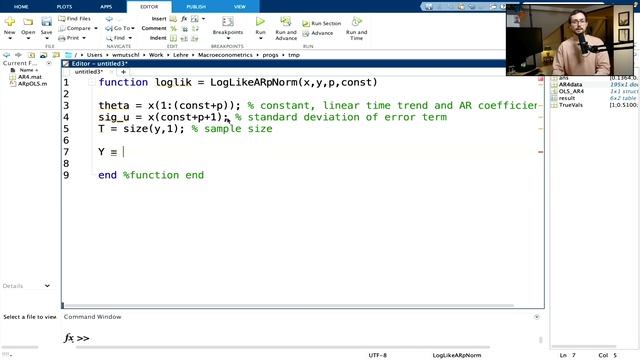This screenshot has height=360, width=640.
Task: Select AR4data variable in Workspace
Action: pyautogui.click(x=570, y=84)
